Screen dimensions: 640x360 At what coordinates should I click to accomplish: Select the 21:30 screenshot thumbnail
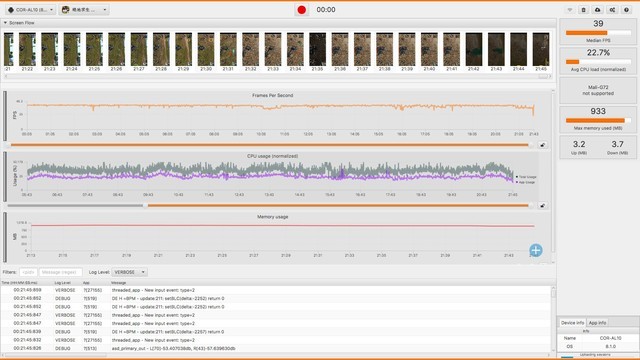206,49
